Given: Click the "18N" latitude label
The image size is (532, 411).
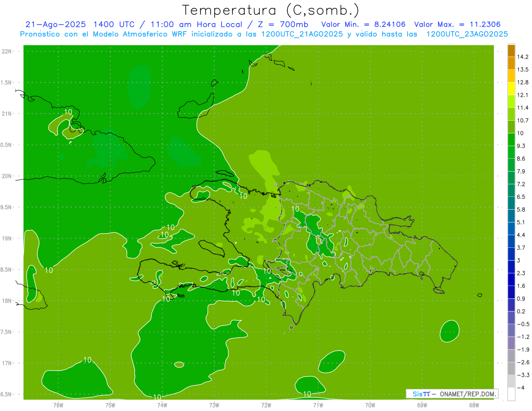Looking at the screenshot, I should pos(8,301).
